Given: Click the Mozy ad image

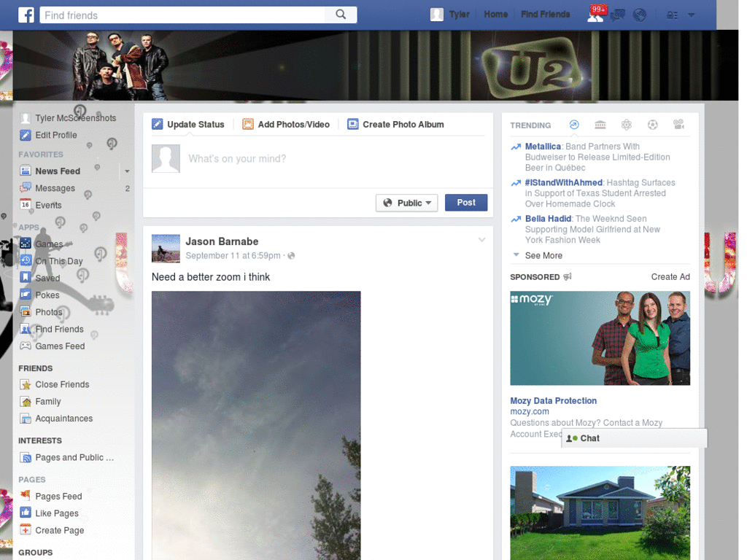Looking at the screenshot, I should point(600,338).
